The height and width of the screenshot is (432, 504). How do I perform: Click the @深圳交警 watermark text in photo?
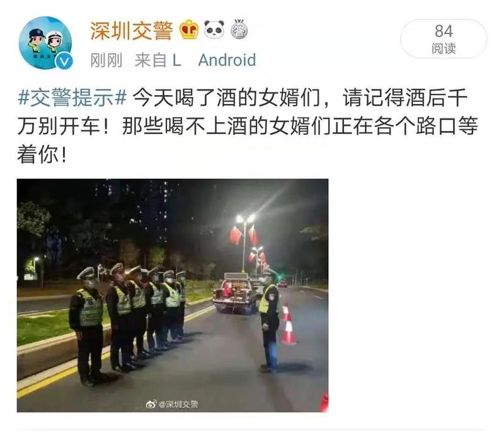click(x=178, y=404)
